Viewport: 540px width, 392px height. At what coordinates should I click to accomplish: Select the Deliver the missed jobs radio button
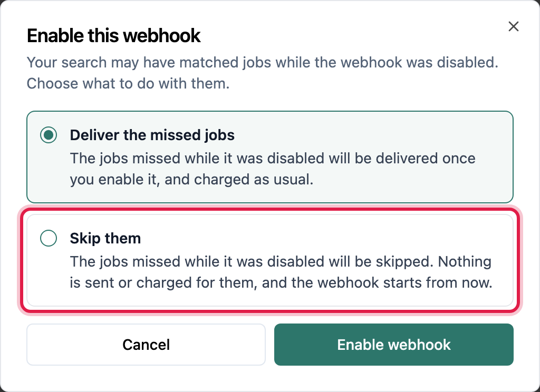(x=49, y=135)
